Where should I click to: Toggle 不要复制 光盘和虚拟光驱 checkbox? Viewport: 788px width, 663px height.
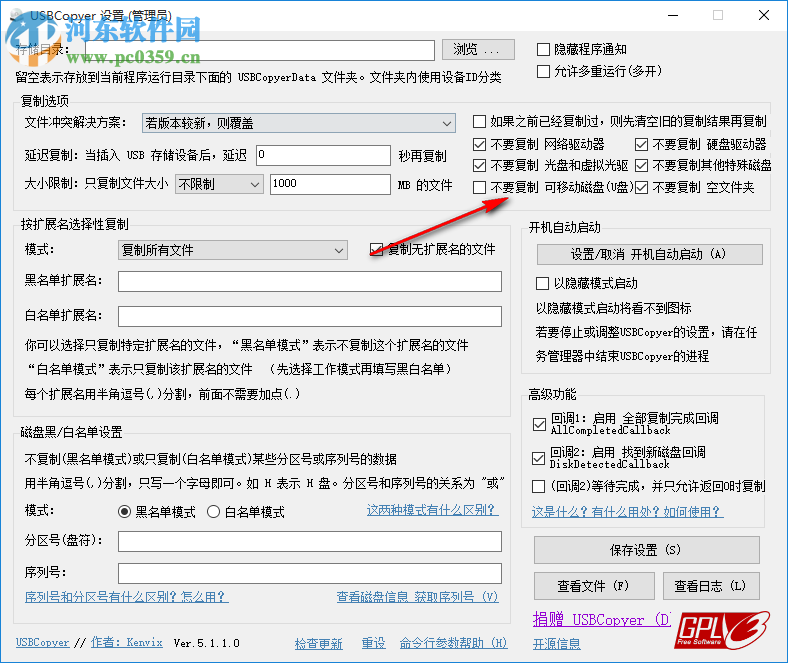(479, 165)
